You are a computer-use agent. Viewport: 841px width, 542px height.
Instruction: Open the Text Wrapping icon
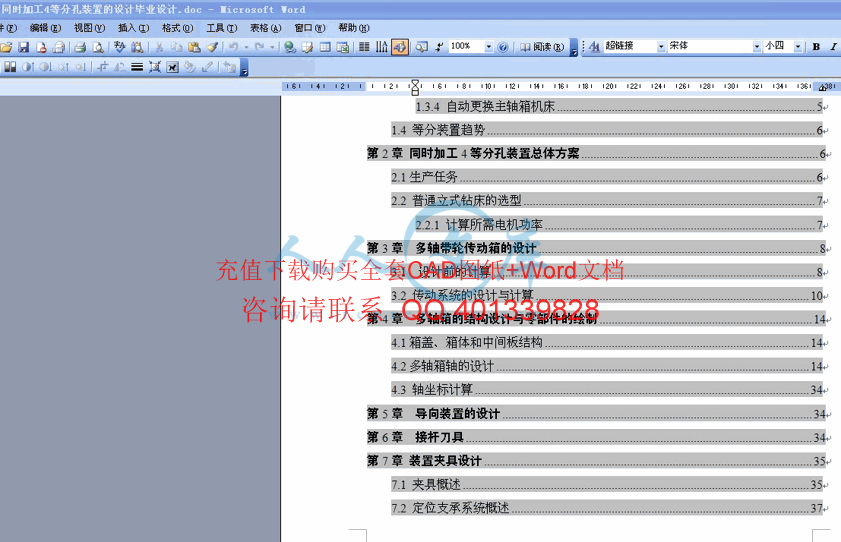click(x=172, y=67)
